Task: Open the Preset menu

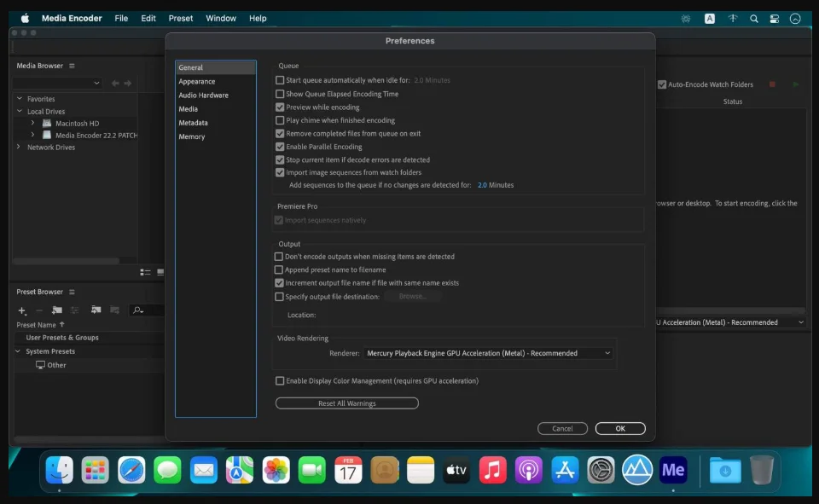Action: (181, 18)
